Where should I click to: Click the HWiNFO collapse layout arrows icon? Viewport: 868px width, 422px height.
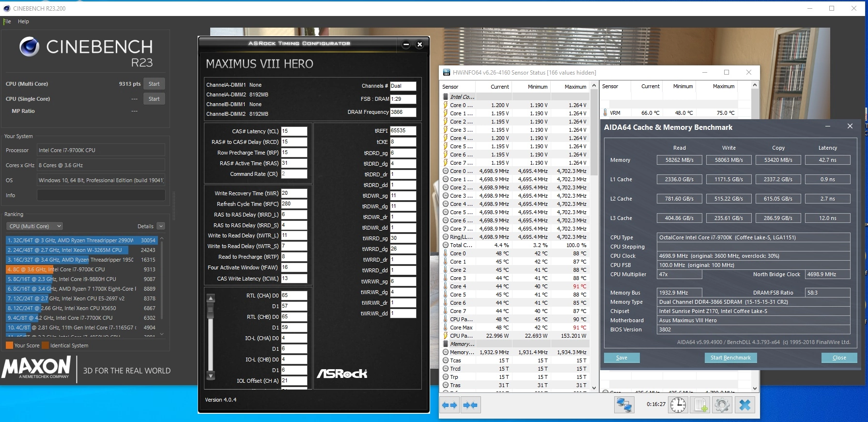coord(470,405)
